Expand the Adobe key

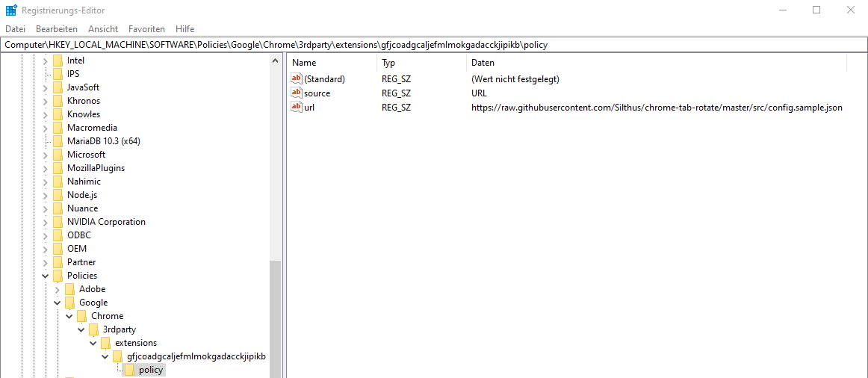57,289
